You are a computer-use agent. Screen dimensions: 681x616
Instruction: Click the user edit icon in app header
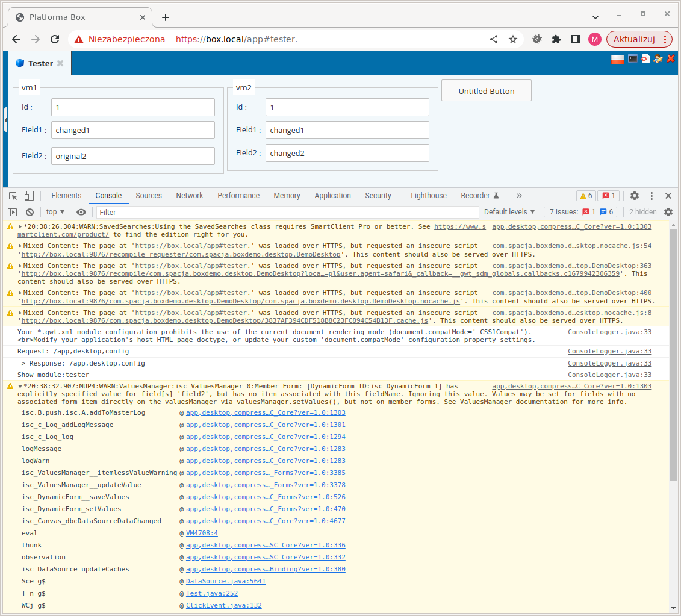pyautogui.click(x=658, y=59)
